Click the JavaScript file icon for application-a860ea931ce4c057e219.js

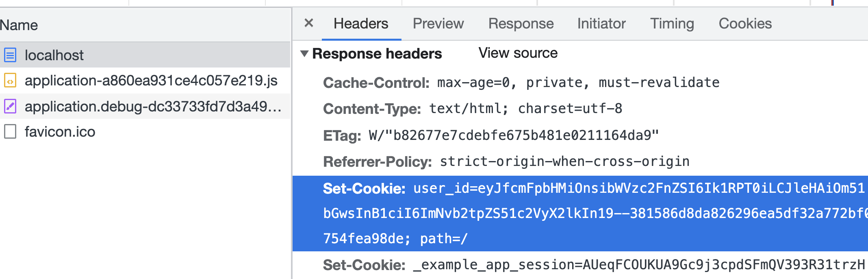(x=10, y=81)
